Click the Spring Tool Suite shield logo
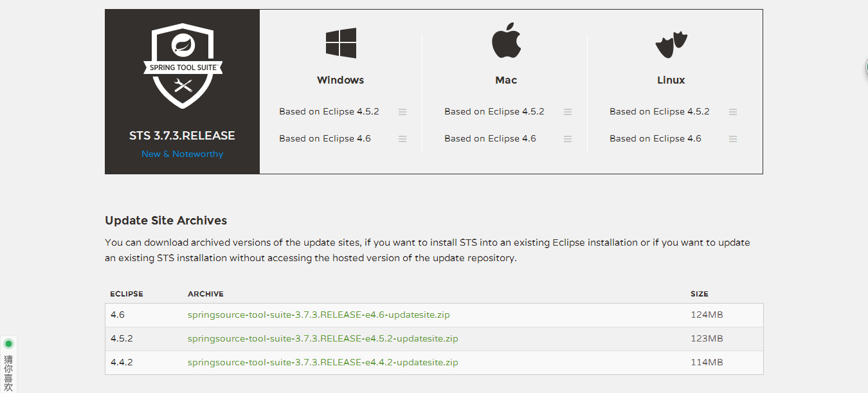 pyautogui.click(x=183, y=66)
